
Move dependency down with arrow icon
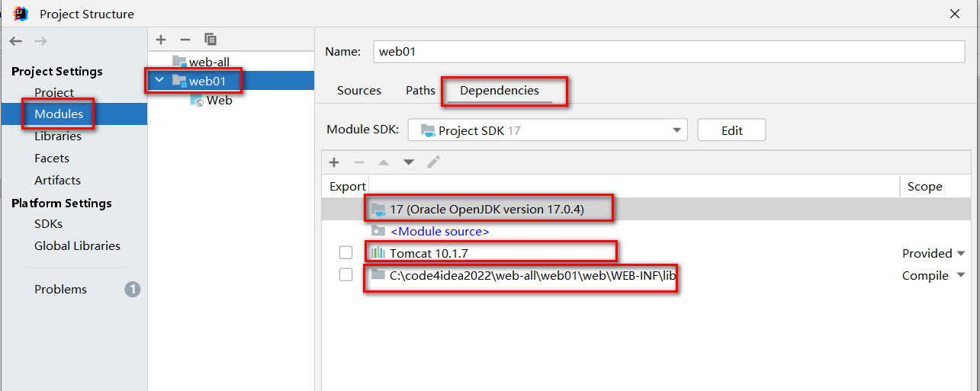click(409, 162)
